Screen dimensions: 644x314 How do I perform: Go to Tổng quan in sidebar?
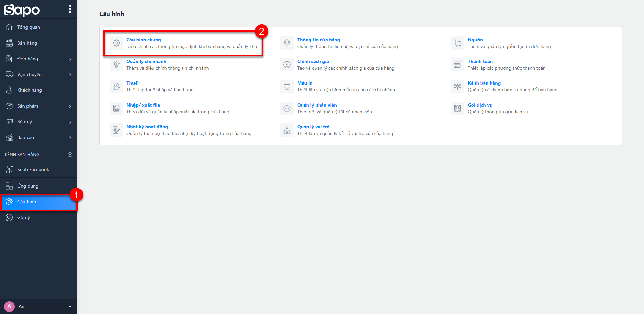pyautogui.click(x=29, y=27)
